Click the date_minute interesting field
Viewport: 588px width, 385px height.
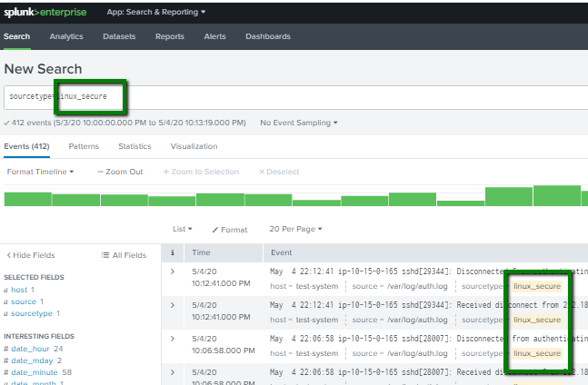(35, 372)
